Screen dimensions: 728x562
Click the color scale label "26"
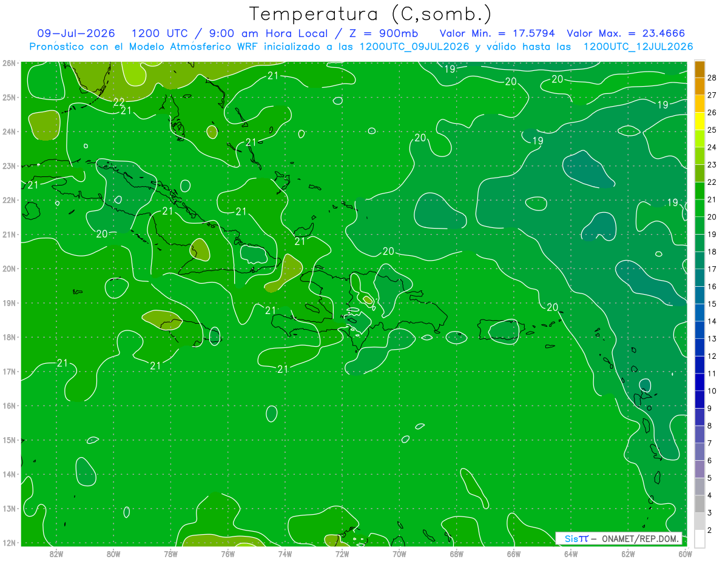coord(712,112)
